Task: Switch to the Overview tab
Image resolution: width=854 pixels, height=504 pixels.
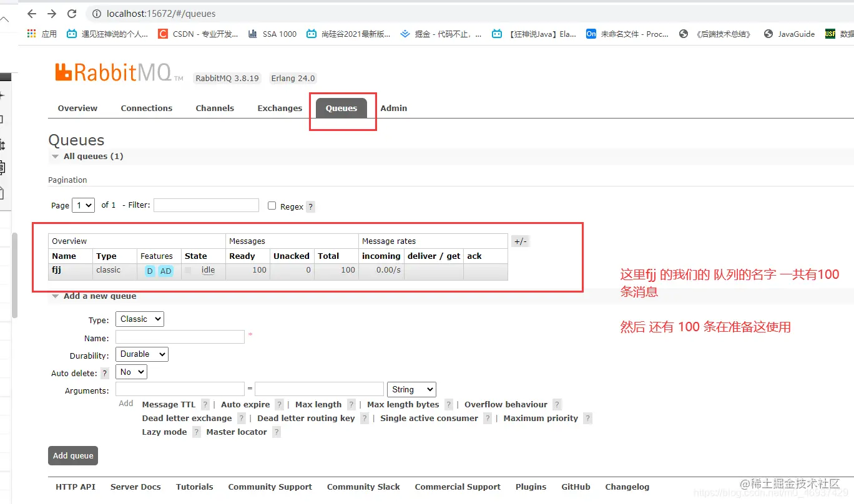Action: click(77, 108)
